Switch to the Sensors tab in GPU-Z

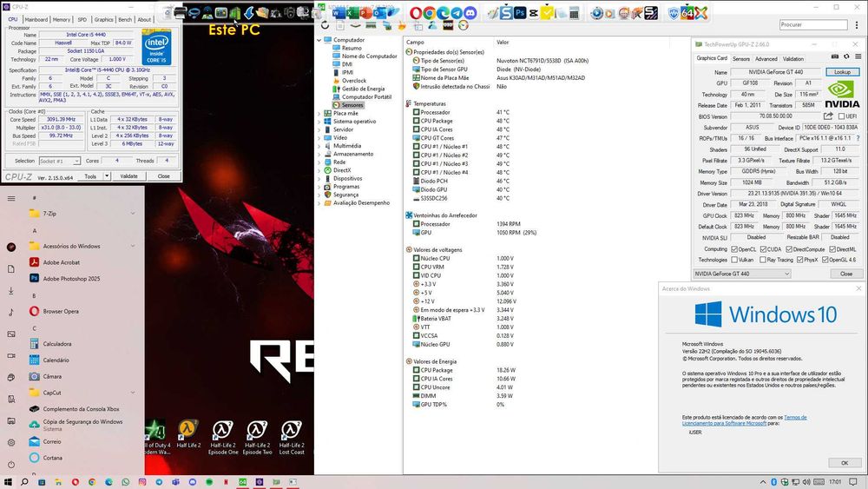tap(741, 59)
